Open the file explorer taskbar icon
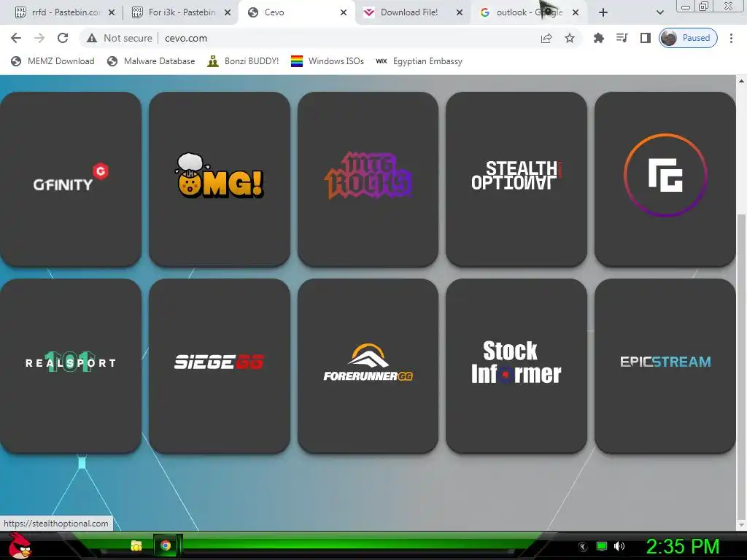The height and width of the screenshot is (560, 747). pyautogui.click(x=136, y=545)
